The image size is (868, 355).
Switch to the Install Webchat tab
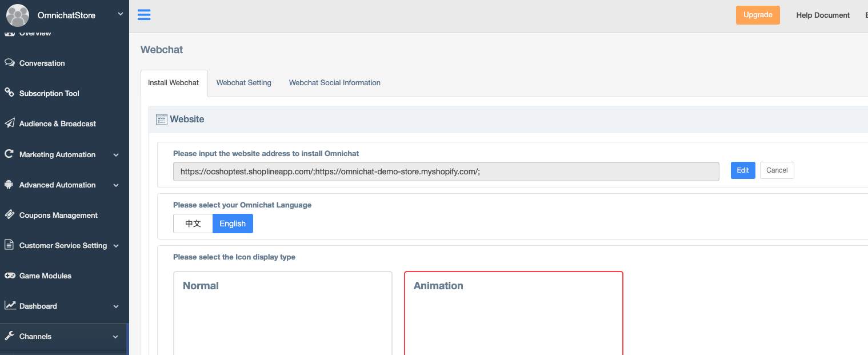click(174, 83)
